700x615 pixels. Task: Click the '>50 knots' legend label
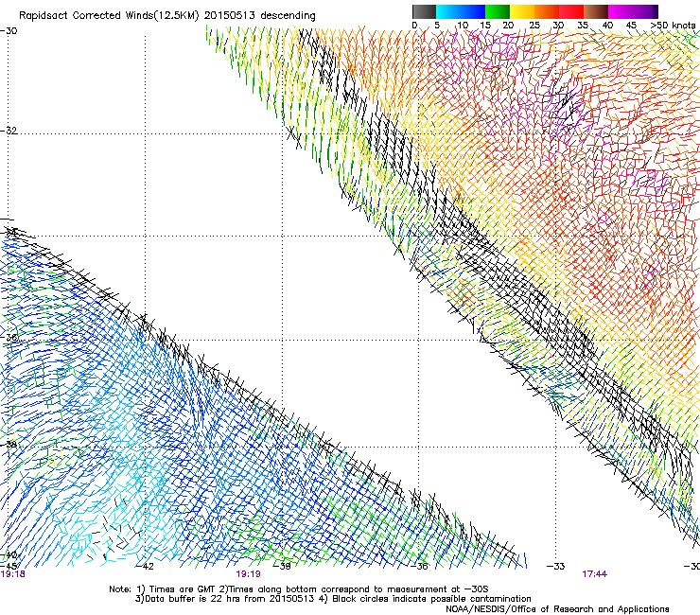click(673, 26)
